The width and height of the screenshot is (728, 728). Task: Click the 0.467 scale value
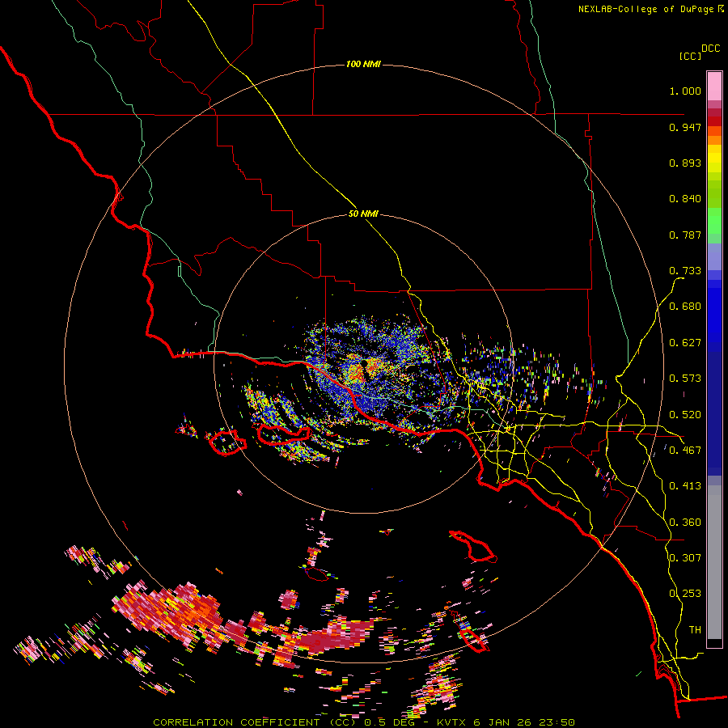pos(685,451)
